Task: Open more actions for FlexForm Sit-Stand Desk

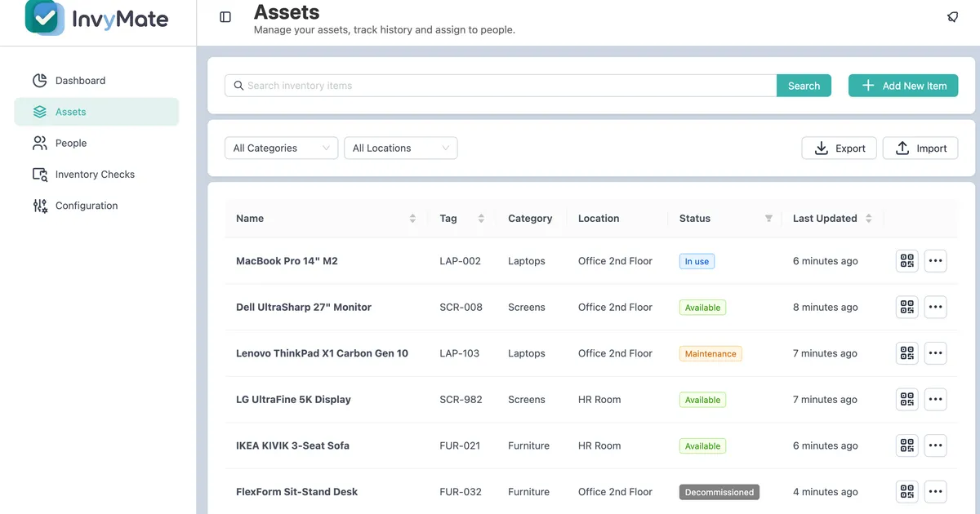Action: [935, 492]
